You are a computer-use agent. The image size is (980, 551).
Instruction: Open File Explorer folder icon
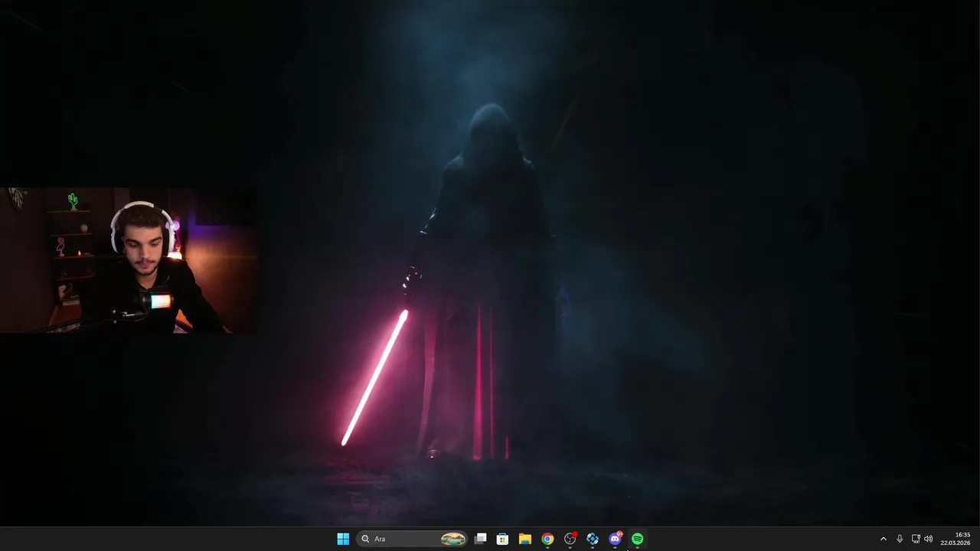pos(524,539)
